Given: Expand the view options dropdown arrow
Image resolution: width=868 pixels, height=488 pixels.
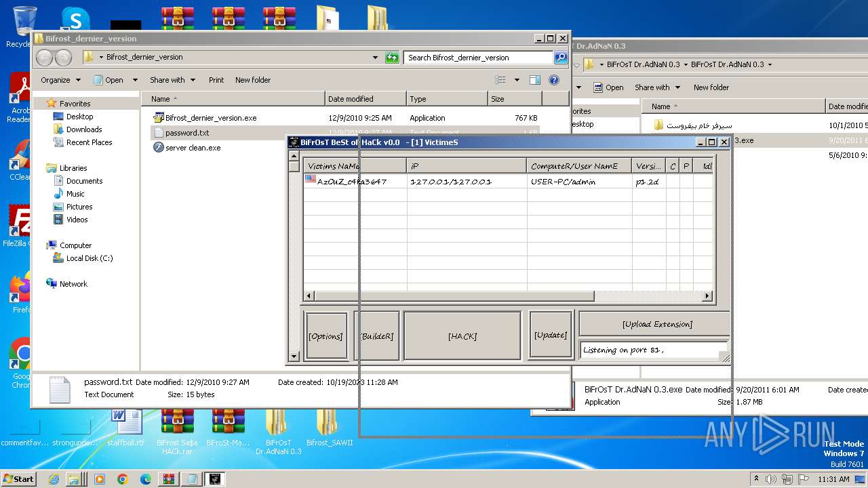Looking at the screenshot, I should tap(517, 80).
